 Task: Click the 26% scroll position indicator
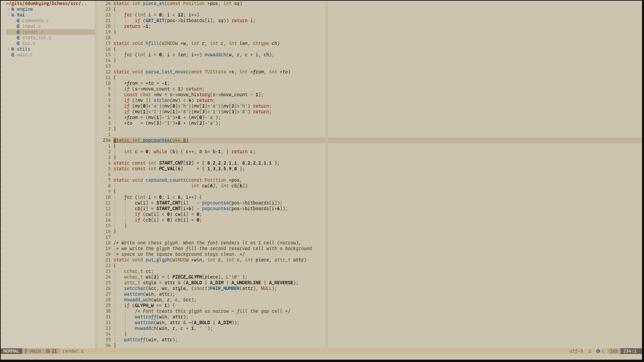[614, 351]
